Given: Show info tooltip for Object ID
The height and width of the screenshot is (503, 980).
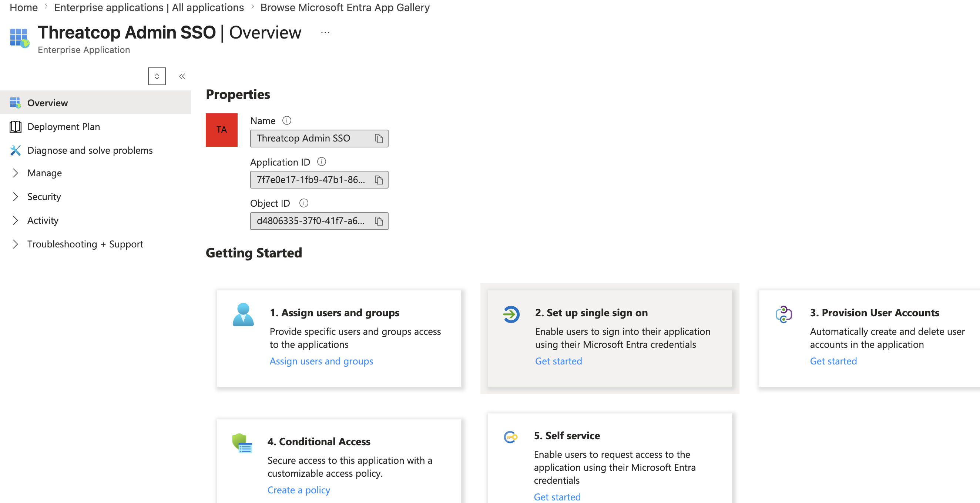Looking at the screenshot, I should pyautogui.click(x=303, y=203).
